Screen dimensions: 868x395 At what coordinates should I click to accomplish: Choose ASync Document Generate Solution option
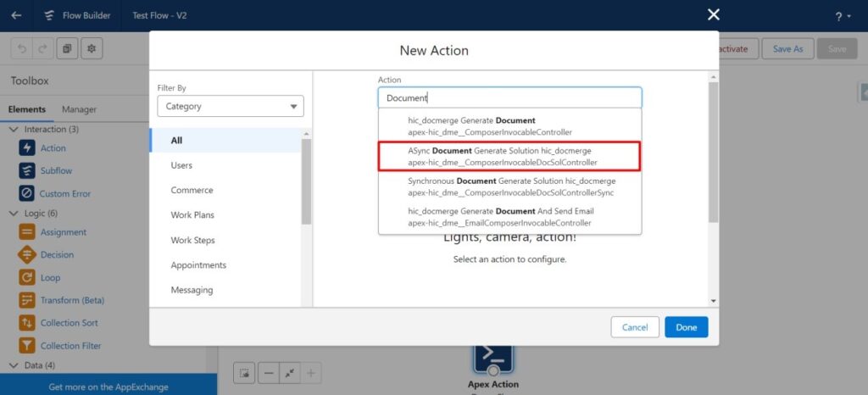(509, 157)
